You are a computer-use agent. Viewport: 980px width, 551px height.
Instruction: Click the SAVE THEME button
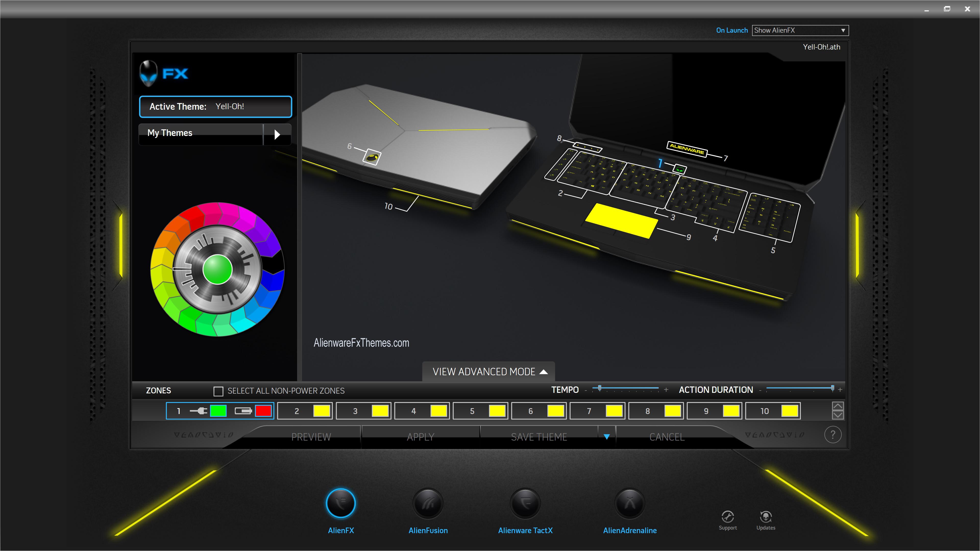[x=539, y=437]
